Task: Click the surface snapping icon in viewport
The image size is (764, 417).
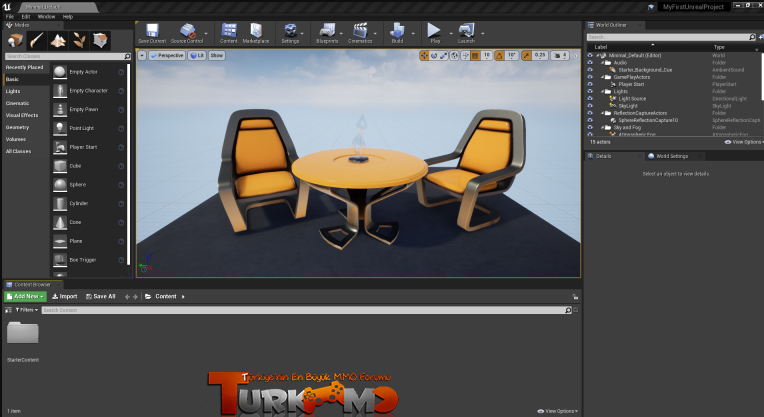Action: 464,56
